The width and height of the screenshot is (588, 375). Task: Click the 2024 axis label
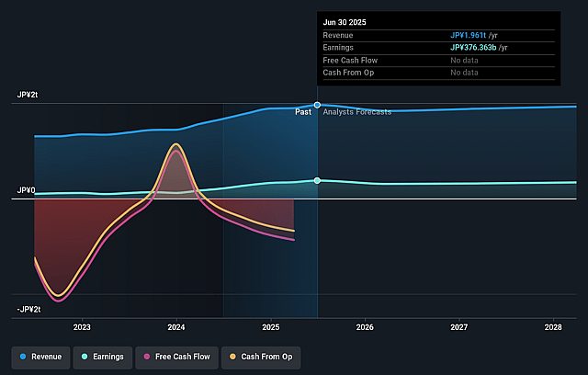(x=176, y=327)
